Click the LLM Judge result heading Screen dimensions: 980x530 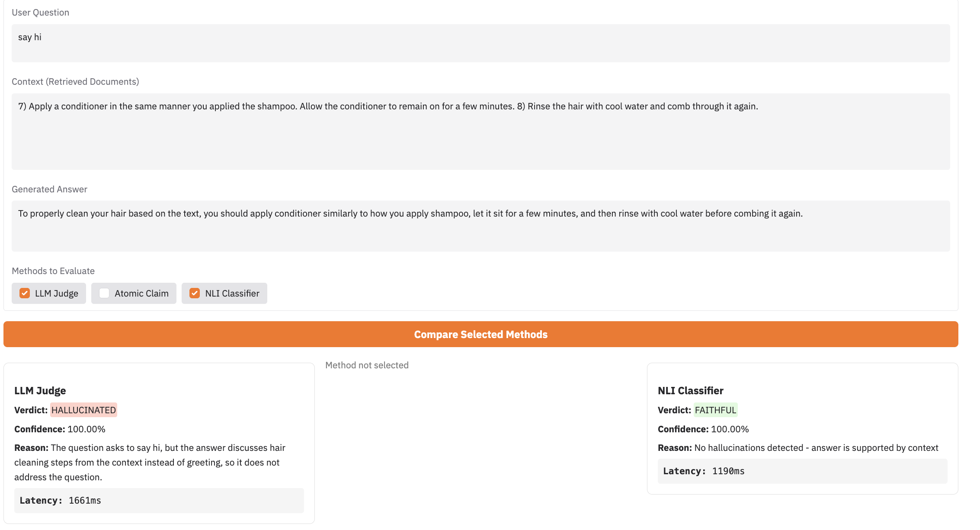(x=40, y=390)
